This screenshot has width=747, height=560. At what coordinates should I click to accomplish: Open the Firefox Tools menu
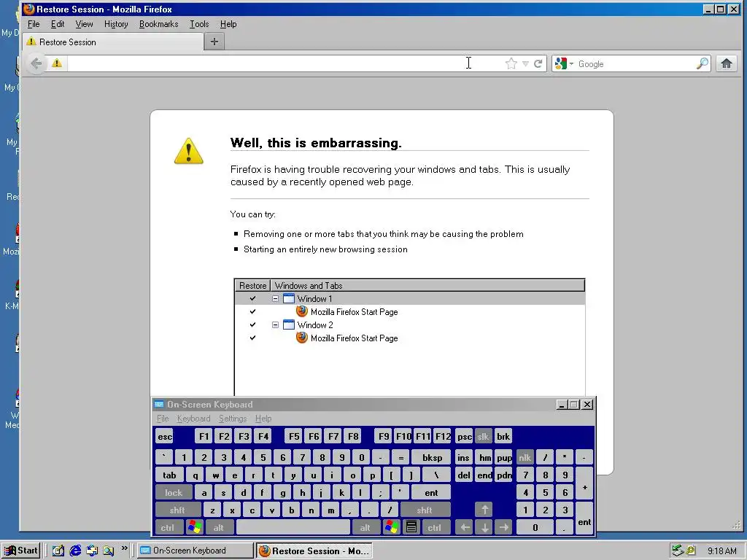click(199, 24)
